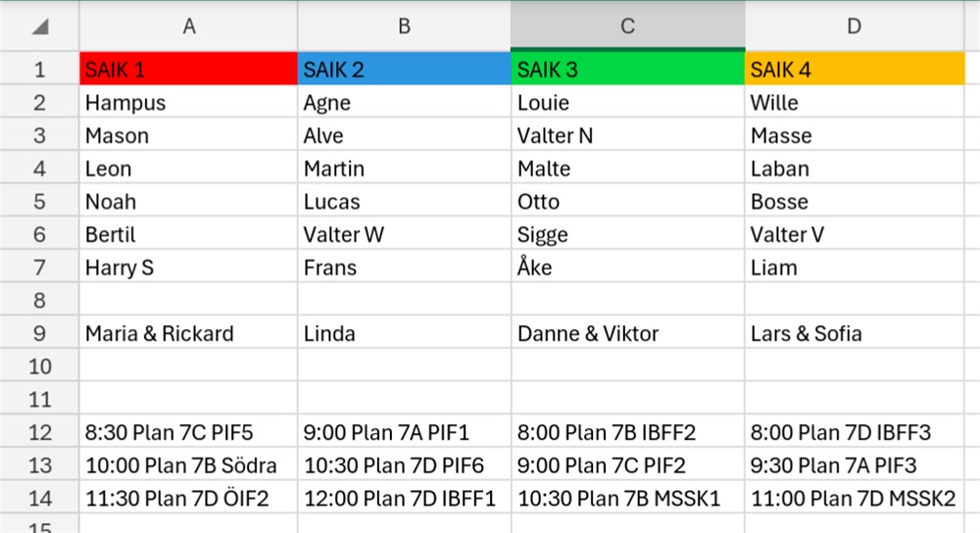Select column A header
The height and width of the screenshot is (533, 980).
pyautogui.click(x=188, y=26)
